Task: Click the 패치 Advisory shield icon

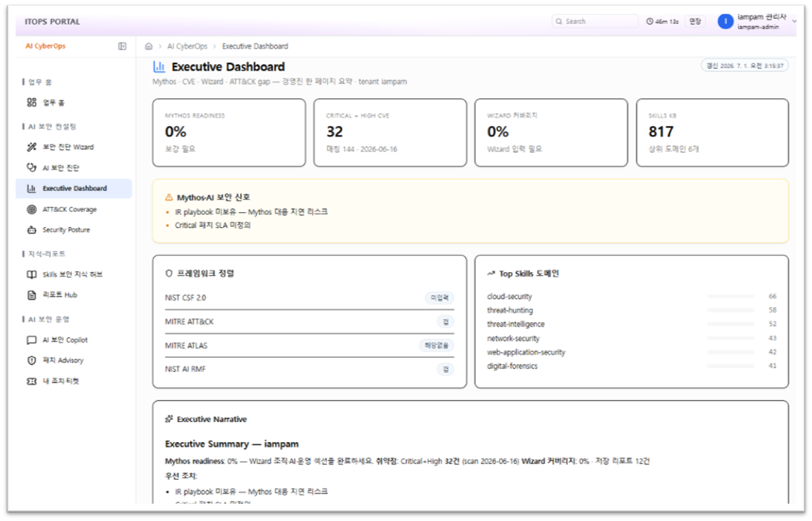Action: pyautogui.click(x=31, y=360)
